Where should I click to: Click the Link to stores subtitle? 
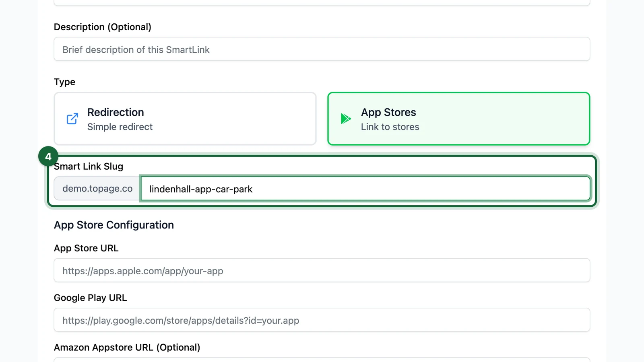click(x=390, y=127)
